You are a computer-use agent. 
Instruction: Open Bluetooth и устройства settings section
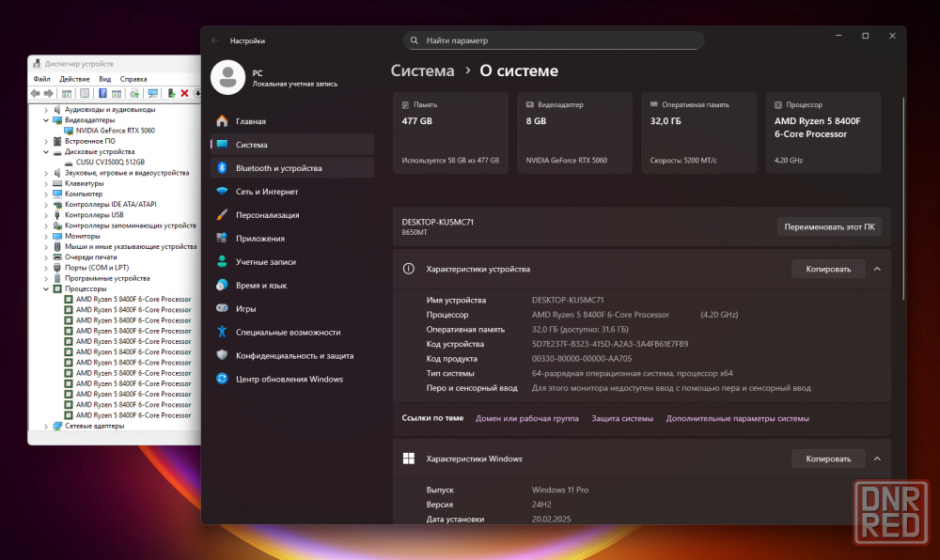(278, 168)
